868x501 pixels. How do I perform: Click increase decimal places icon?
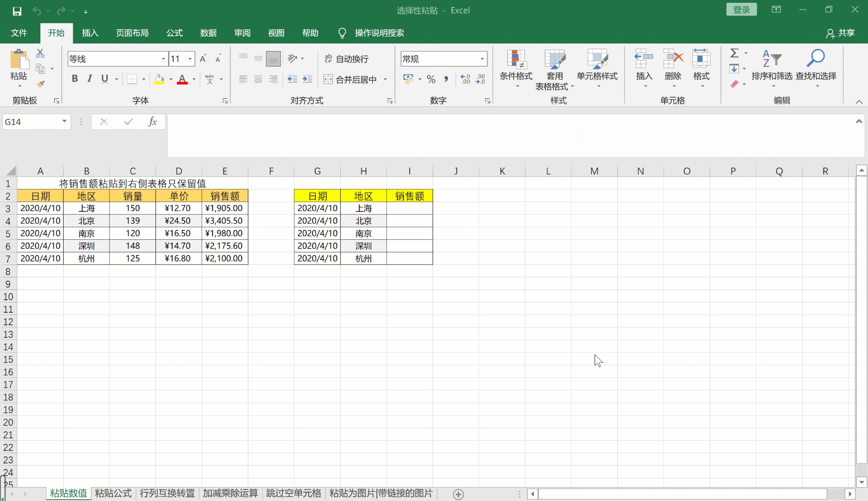pyautogui.click(x=465, y=79)
